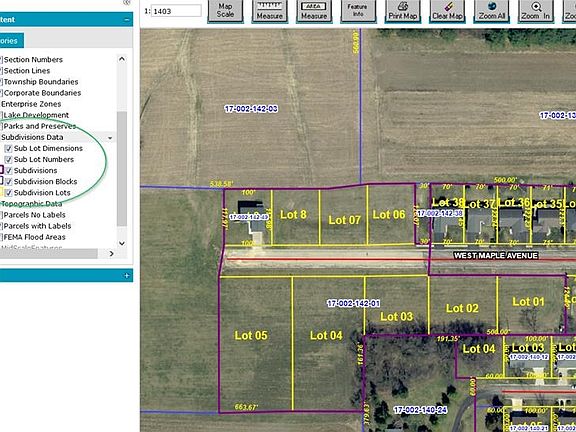Click the Print Map button
This screenshot has width=576, height=432.
403,11
